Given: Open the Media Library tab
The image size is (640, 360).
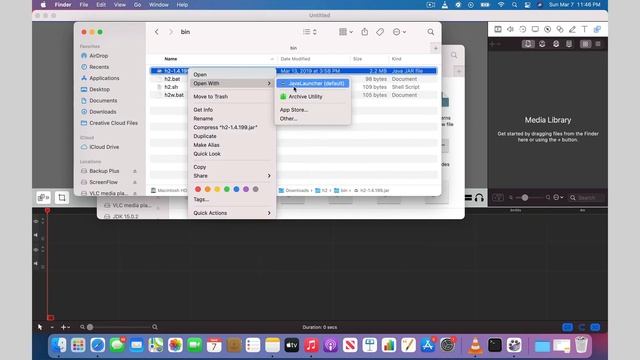Looking at the screenshot, I should point(597,29).
